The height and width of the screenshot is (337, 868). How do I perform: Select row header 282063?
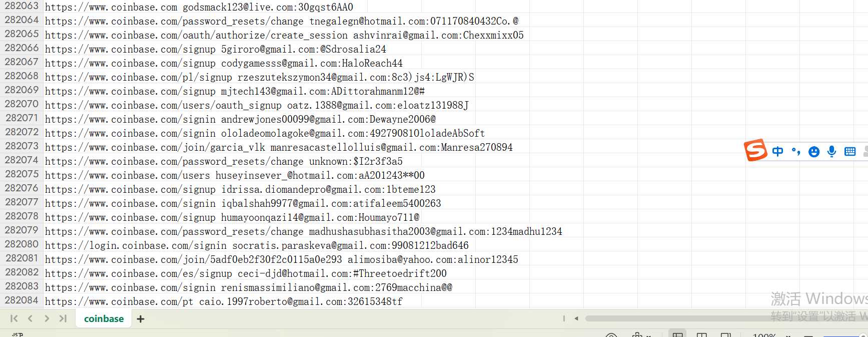(x=22, y=6)
